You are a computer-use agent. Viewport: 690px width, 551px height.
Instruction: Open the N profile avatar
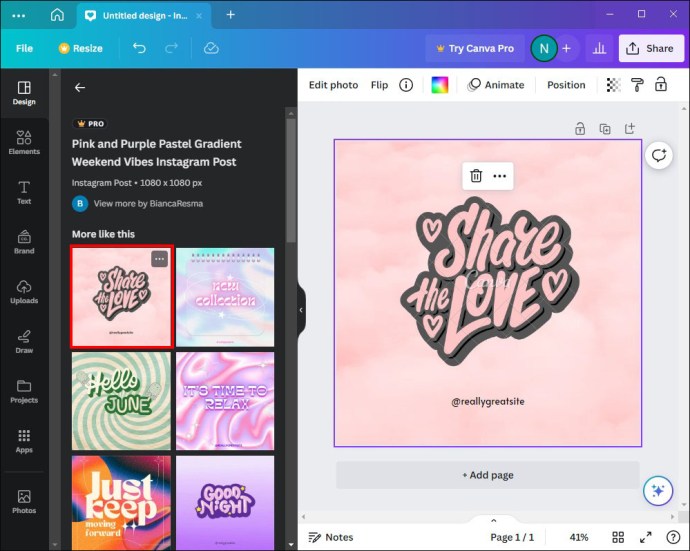(x=544, y=48)
